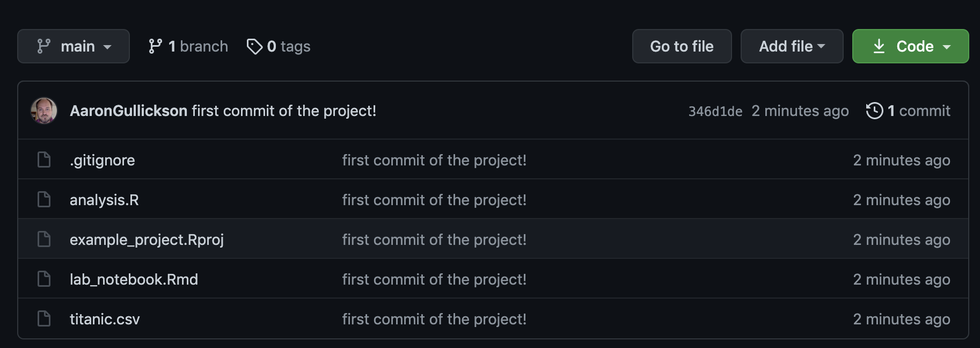
Task: Click the branch icon next to 1 branch
Action: click(155, 46)
